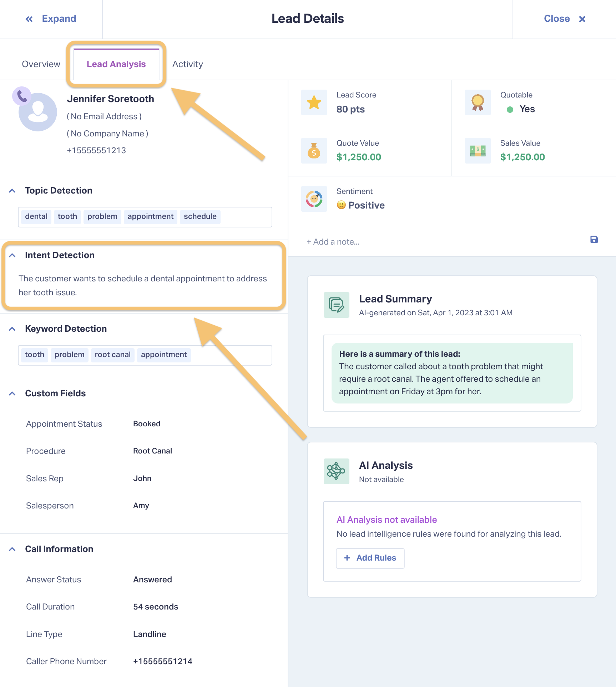
Task: Click the Close link text
Action: [x=557, y=19]
